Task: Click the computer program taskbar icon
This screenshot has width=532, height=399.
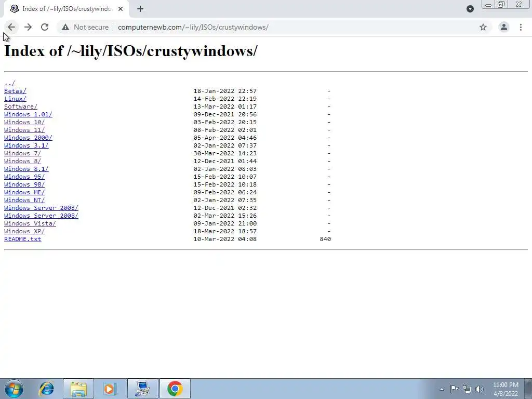Action: [143, 389]
